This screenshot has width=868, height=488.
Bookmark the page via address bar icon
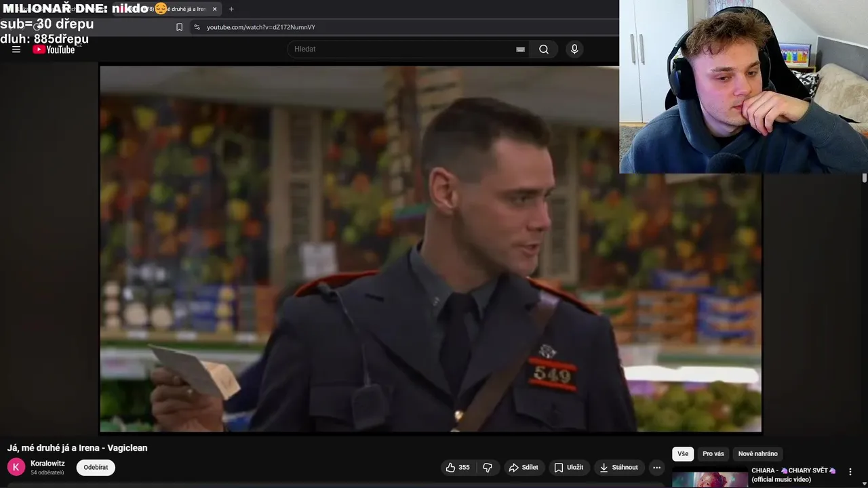[179, 27]
